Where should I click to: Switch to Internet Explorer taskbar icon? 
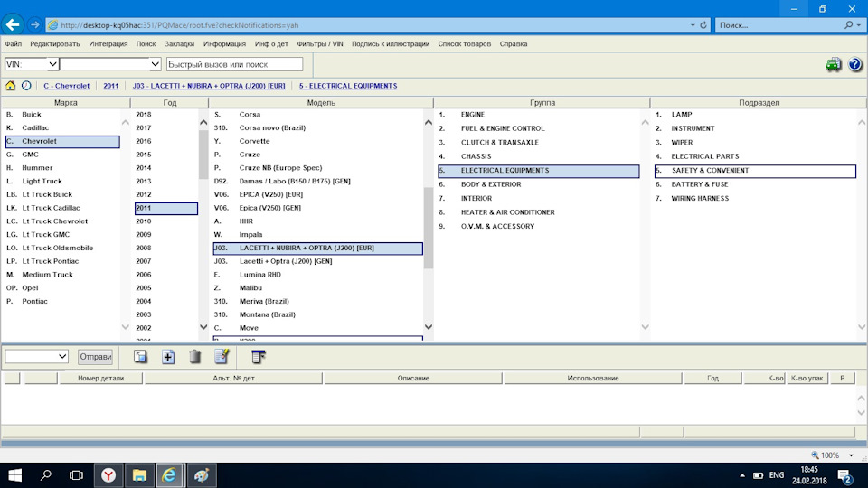tap(169, 475)
